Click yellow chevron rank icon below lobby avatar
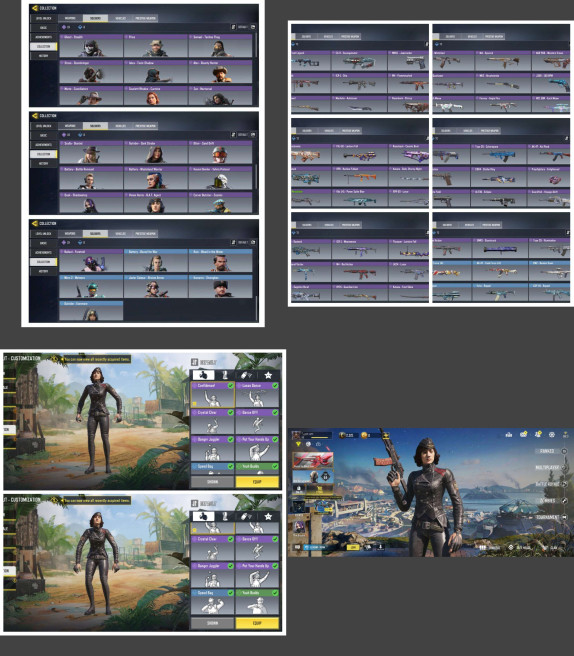 [298, 444]
